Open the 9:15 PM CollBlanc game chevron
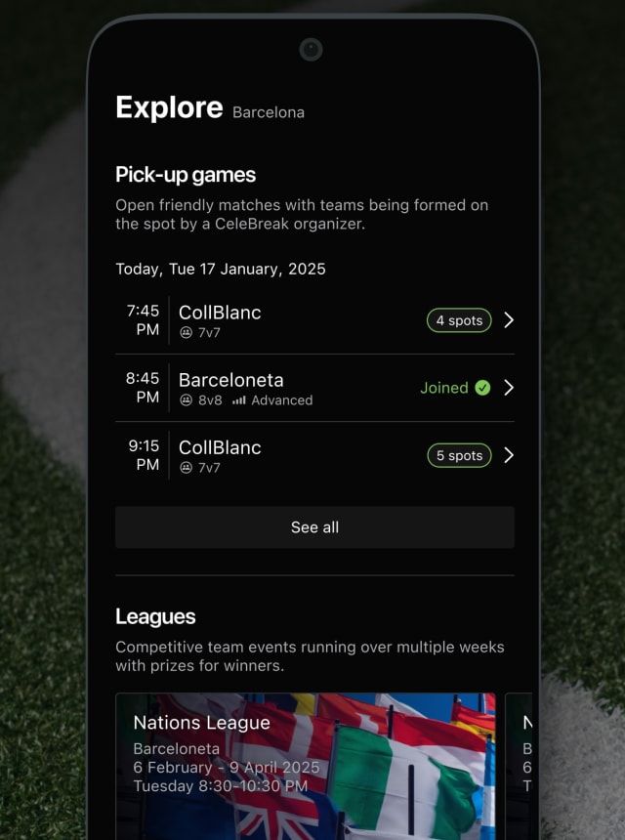 click(x=508, y=455)
